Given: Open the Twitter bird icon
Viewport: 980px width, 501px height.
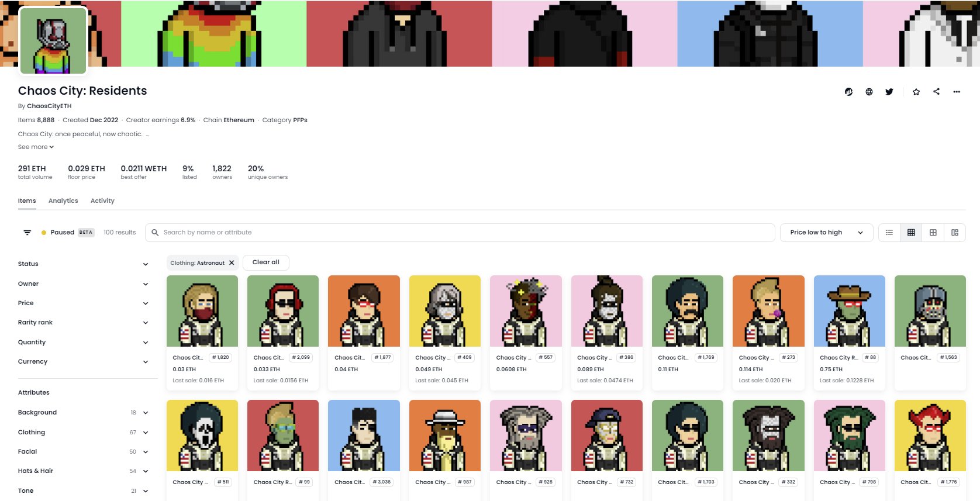Looking at the screenshot, I should 889,92.
